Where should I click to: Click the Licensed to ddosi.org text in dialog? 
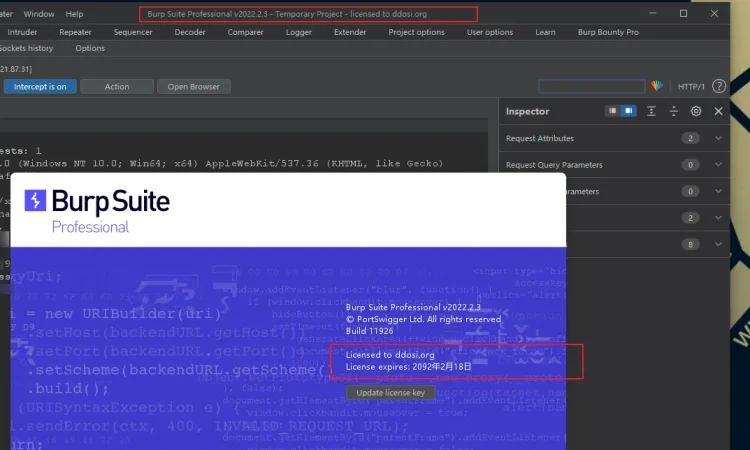(x=390, y=355)
